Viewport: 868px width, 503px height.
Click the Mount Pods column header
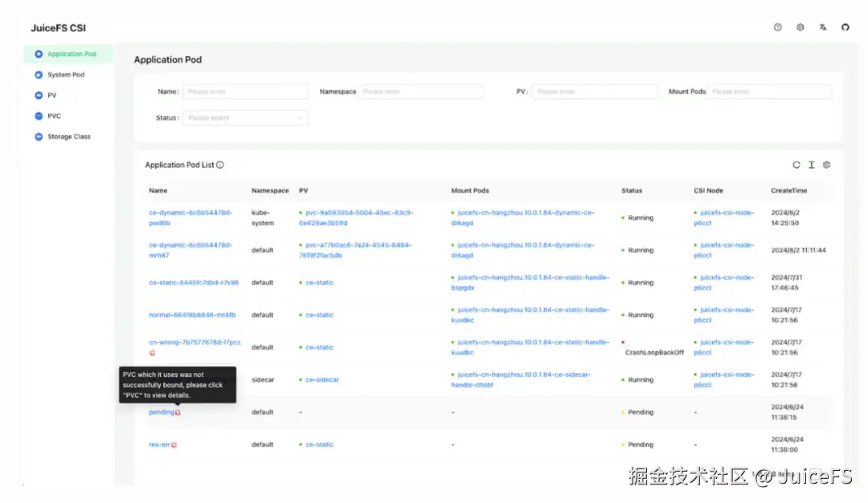(x=470, y=190)
